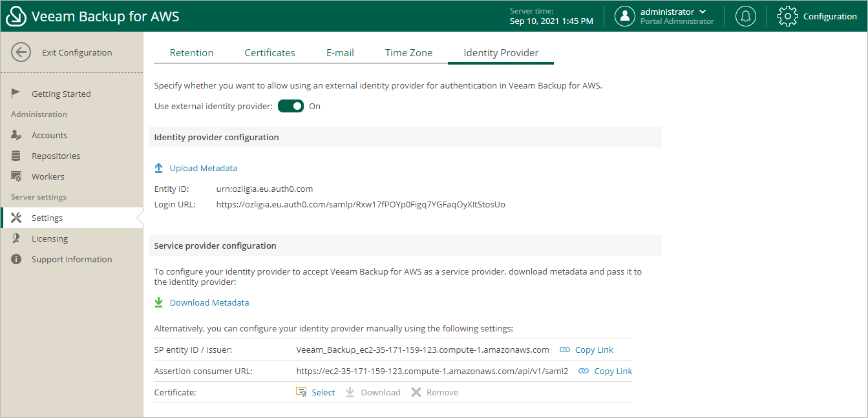Click the Veeam logo icon in header

[x=16, y=16]
